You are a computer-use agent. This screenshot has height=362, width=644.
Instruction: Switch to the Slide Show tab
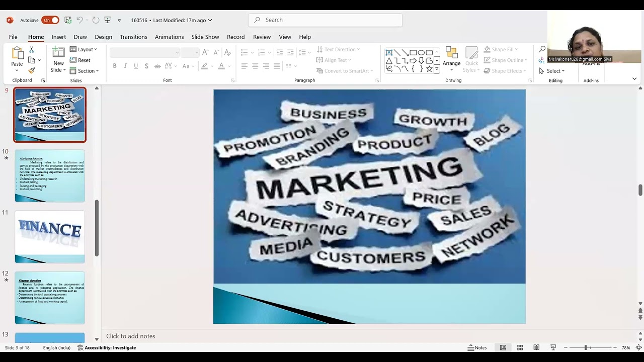coord(205,37)
